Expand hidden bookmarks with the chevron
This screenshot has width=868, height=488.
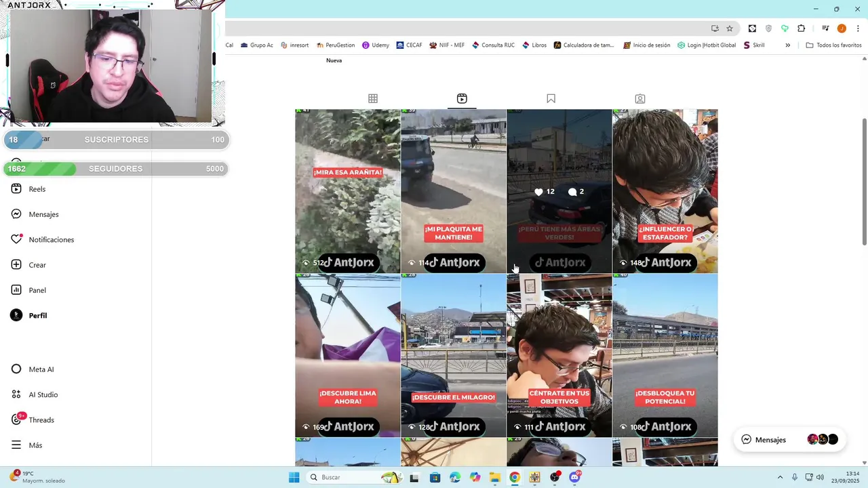[787, 45]
